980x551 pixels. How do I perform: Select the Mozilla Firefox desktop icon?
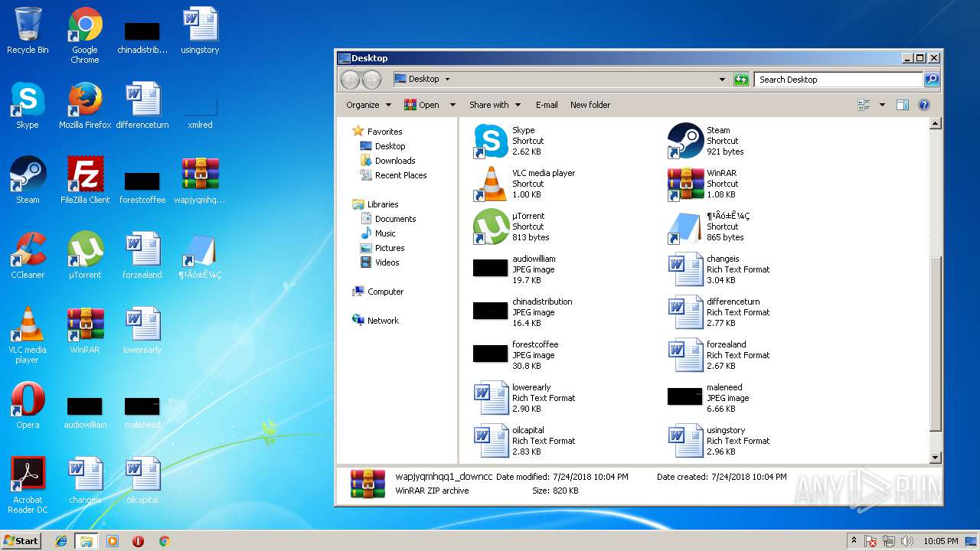click(85, 106)
